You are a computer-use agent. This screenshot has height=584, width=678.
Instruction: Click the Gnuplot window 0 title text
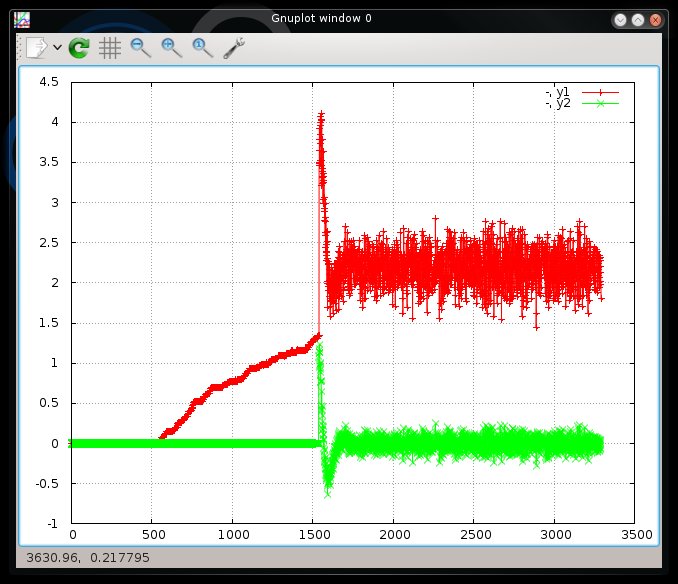[x=322, y=19]
